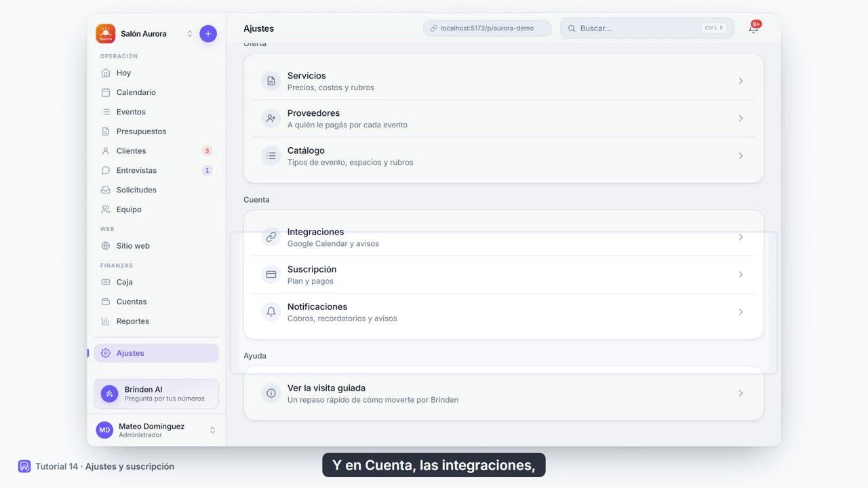Open Catálogo using its chevron arrow
This screenshot has height=488, width=868.
741,156
